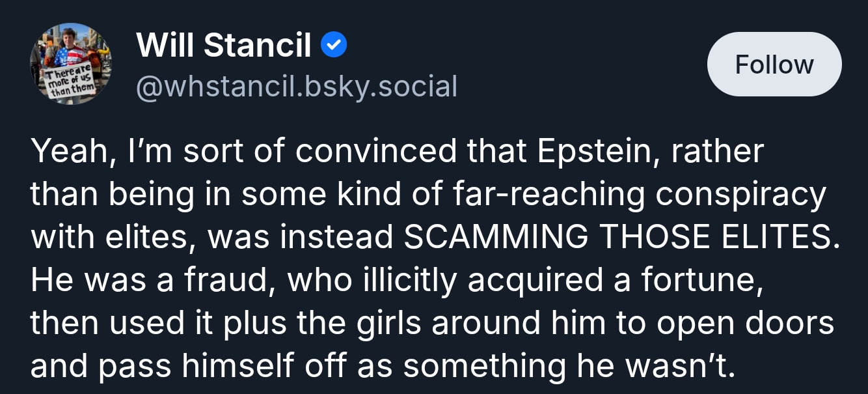
Task: Open Will Stancil's profile avatar
Action: click(70, 64)
